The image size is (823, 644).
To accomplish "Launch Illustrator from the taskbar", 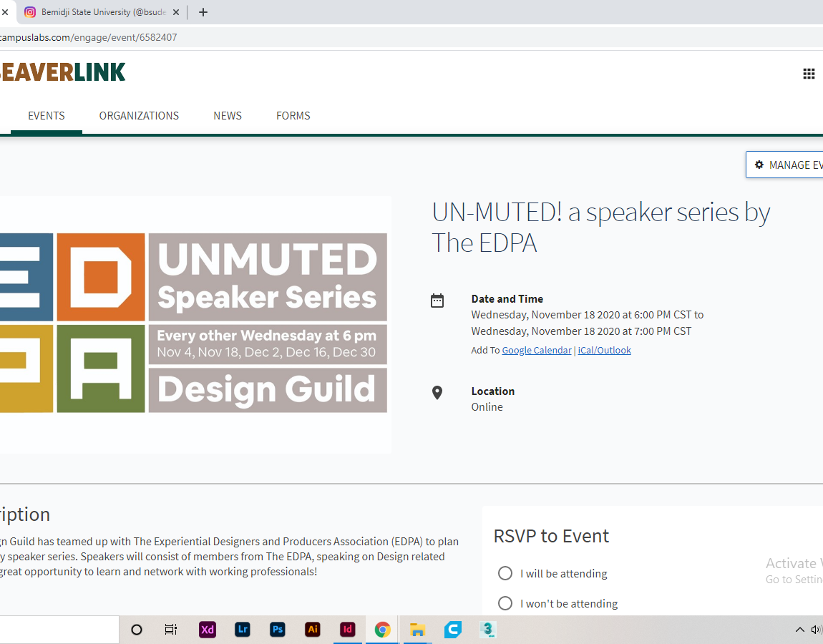I will (313, 629).
